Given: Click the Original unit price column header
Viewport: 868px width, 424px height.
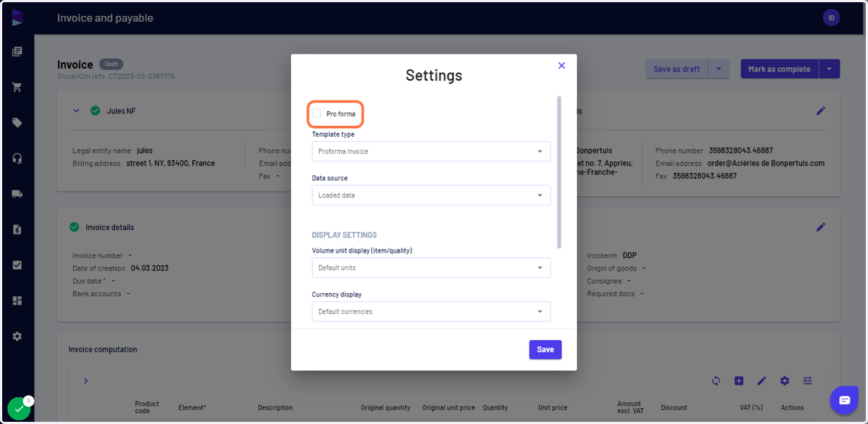Looking at the screenshot, I should [x=448, y=408].
